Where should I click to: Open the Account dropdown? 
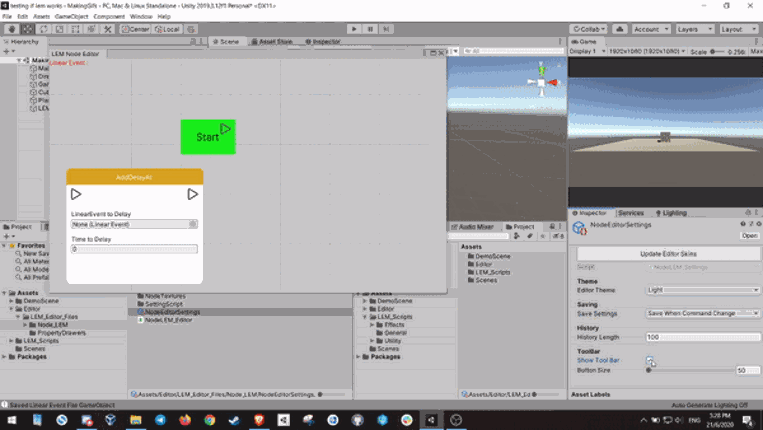(651, 29)
